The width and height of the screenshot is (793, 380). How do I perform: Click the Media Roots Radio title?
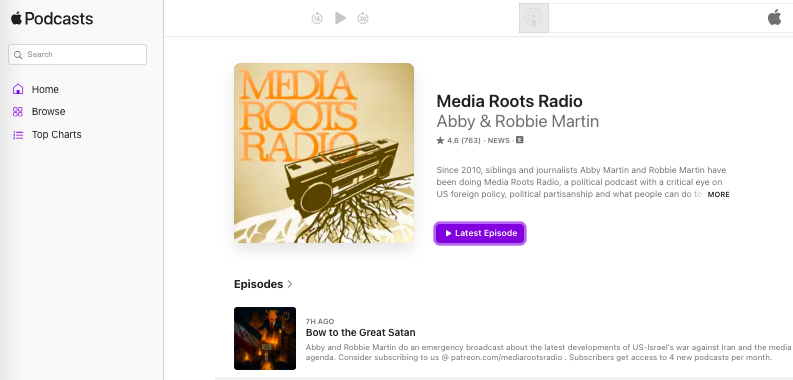[x=509, y=101]
